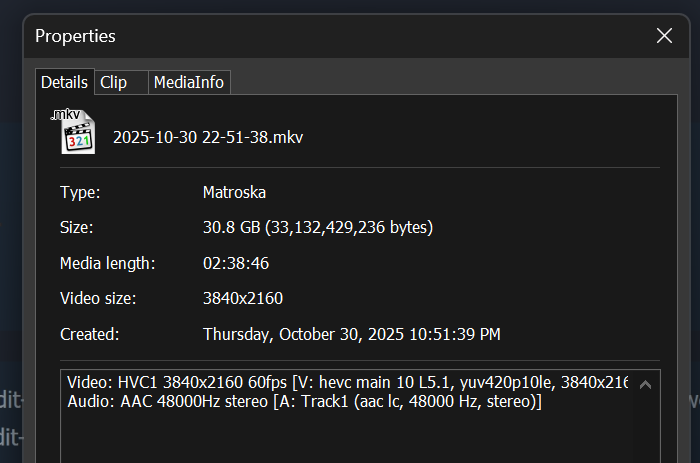The image size is (700, 463).
Task: Click the 3840x2160 video size value
Action: [x=243, y=298]
